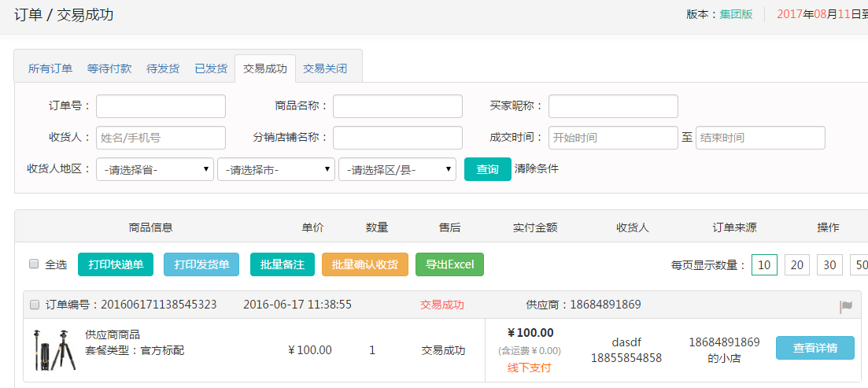Switch to the 所有订单 tab
868x388 pixels.
50,68
